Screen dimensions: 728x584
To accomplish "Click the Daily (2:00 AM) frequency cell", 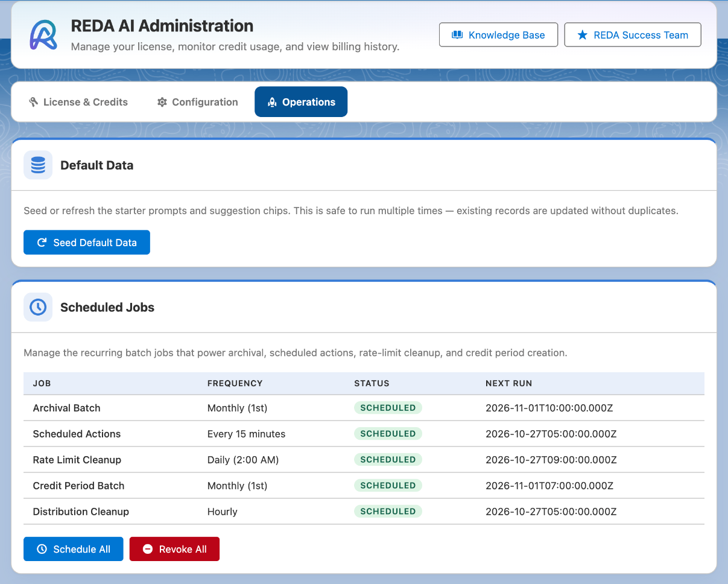I will pyautogui.click(x=243, y=460).
